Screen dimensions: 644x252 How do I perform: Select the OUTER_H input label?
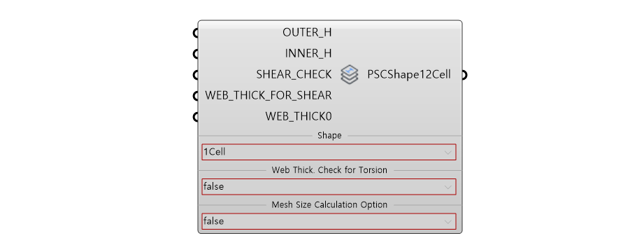(x=307, y=32)
